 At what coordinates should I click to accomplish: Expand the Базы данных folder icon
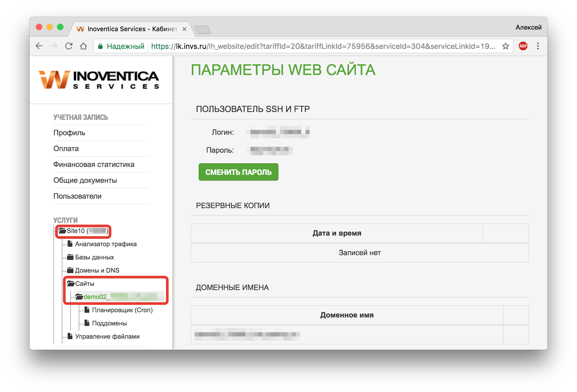tap(70, 257)
